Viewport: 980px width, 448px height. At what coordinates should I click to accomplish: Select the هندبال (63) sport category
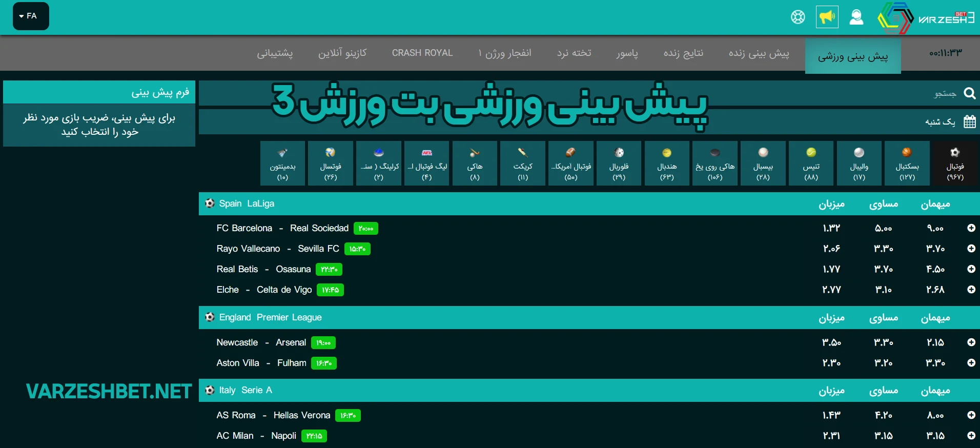[x=667, y=163]
